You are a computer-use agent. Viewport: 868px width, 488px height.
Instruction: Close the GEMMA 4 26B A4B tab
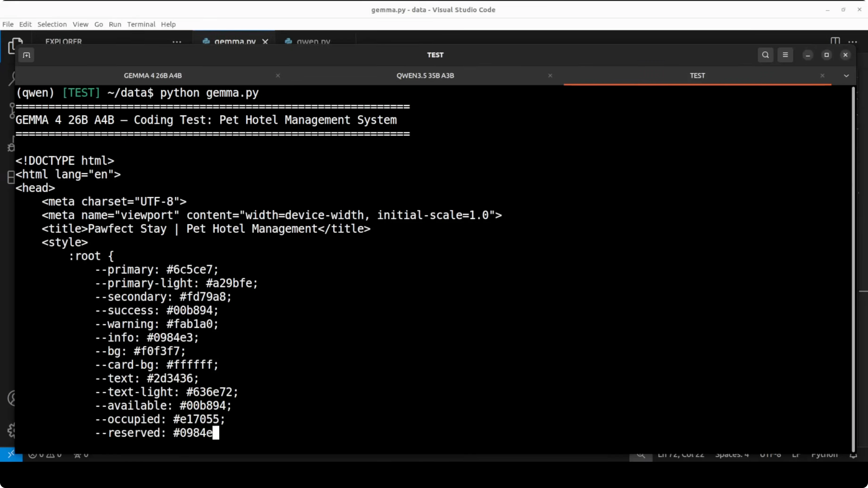(278, 76)
